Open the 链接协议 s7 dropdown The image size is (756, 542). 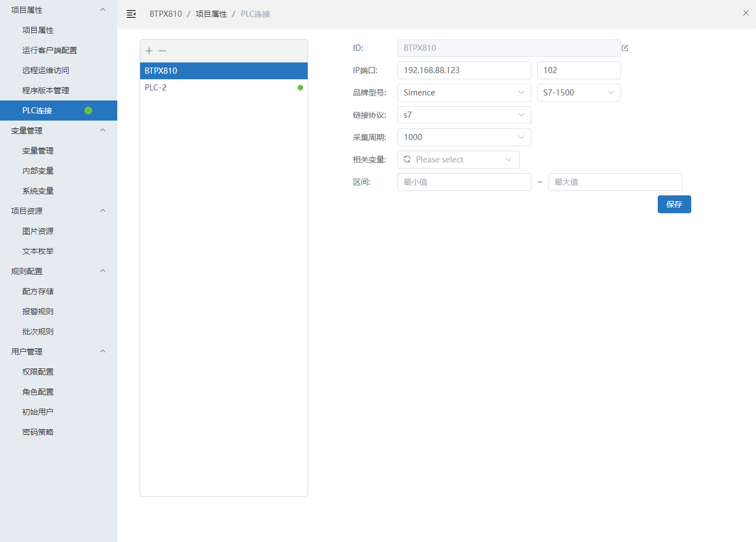464,115
